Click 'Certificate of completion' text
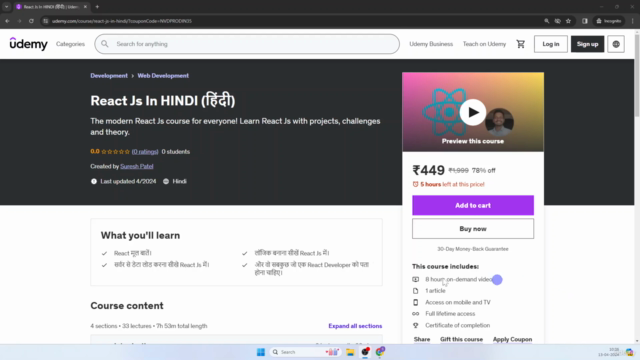Viewport: 640px width, 360px height. (458, 325)
